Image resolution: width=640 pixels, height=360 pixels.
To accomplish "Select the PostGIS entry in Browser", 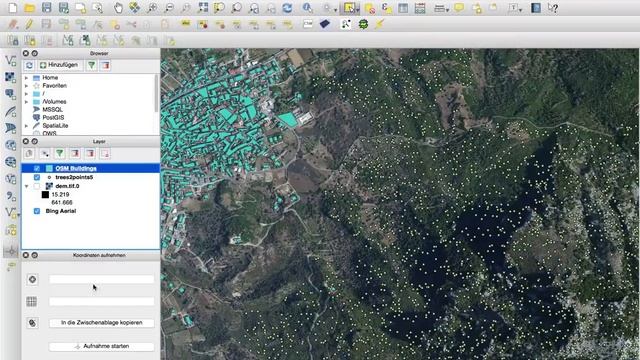I will (x=53, y=118).
